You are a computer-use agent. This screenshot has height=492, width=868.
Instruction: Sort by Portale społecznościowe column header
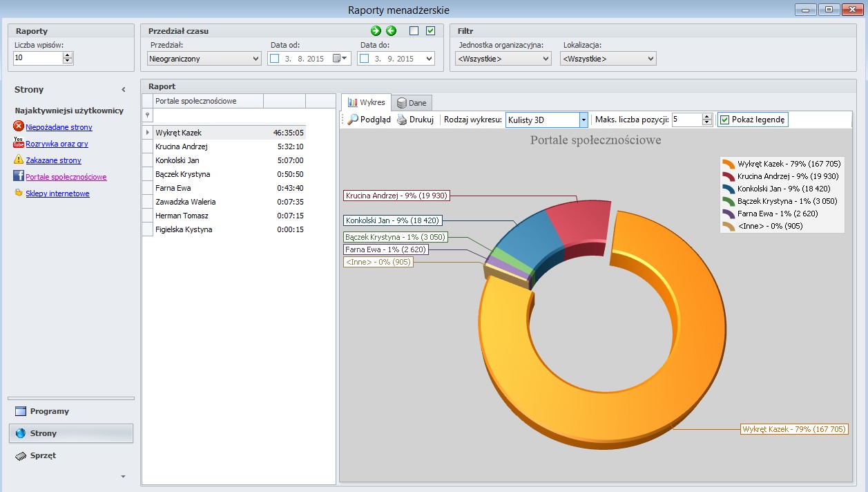208,101
